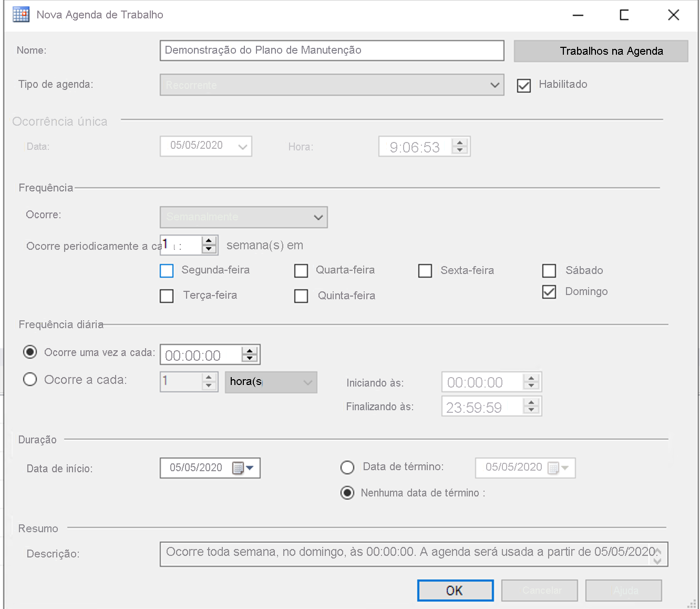The width and height of the screenshot is (700, 609).
Task: Click the calendar icon in the title bar
Action: coord(20,14)
